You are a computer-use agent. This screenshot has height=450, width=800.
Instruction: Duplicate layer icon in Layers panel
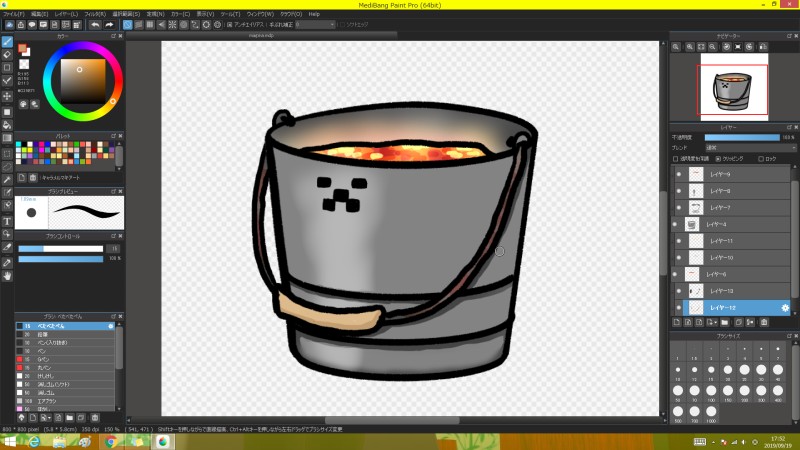coord(738,322)
